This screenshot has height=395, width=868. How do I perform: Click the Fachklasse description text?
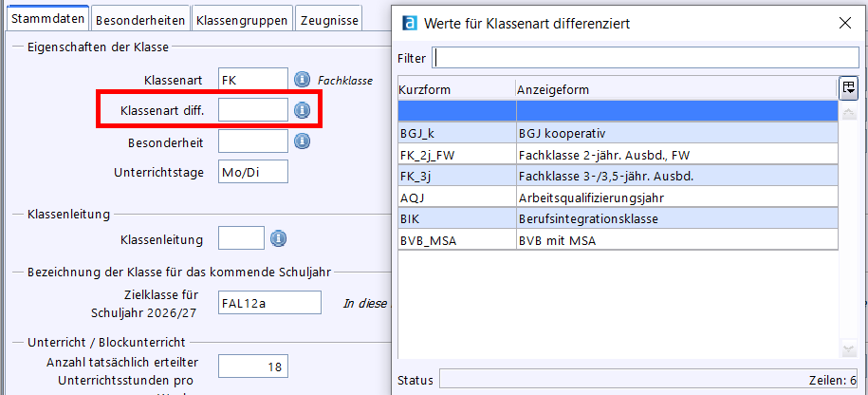tap(345, 81)
